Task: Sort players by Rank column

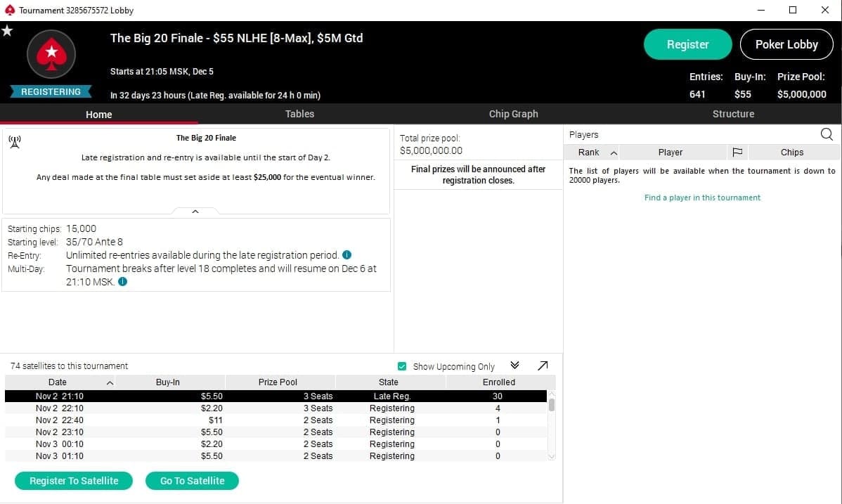Action: pyautogui.click(x=592, y=152)
